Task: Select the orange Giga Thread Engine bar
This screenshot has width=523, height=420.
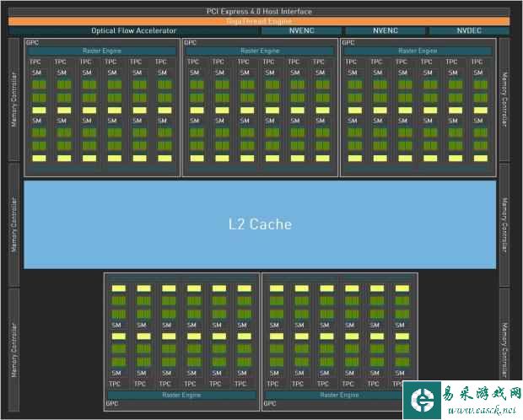Action: click(x=259, y=21)
